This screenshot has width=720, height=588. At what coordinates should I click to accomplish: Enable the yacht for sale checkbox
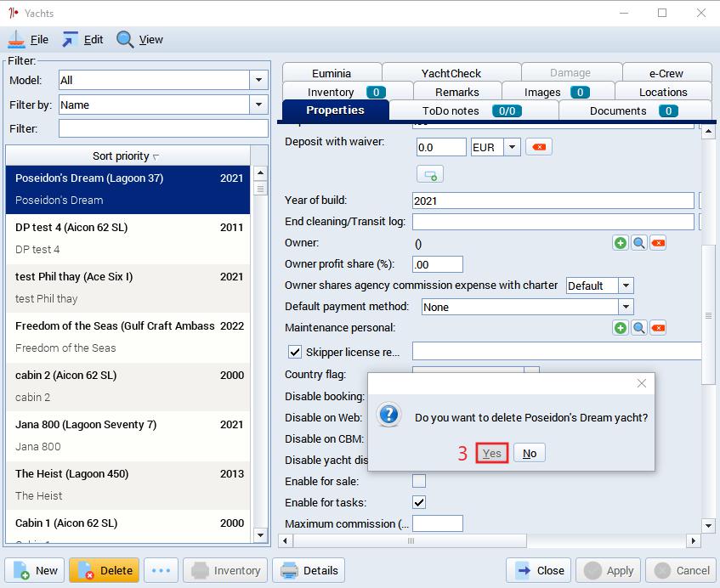click(419, 481)
